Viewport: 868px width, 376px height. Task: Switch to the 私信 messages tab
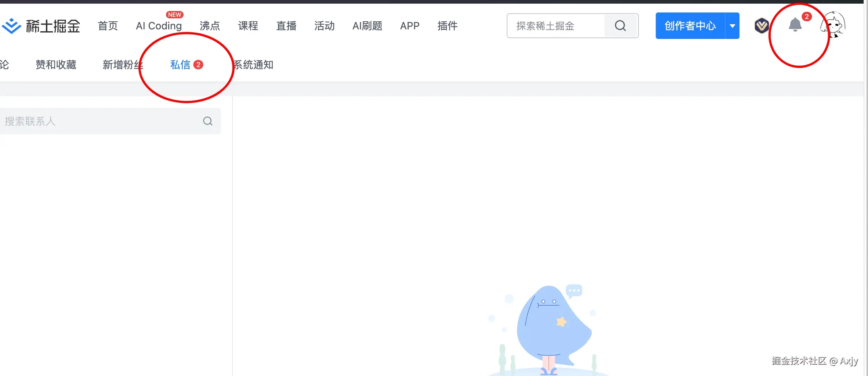tap(181, 65)
